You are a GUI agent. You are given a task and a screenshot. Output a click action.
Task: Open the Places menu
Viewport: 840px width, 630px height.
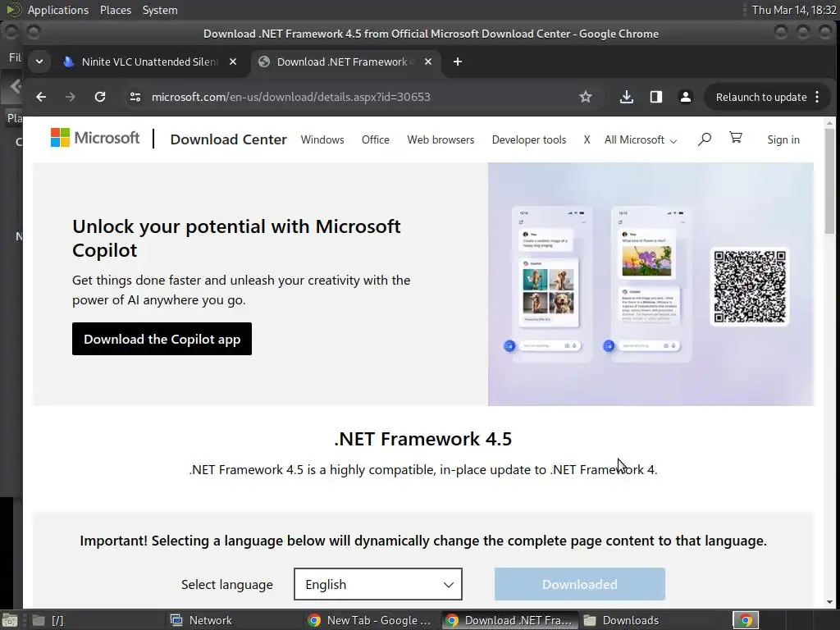115,10
